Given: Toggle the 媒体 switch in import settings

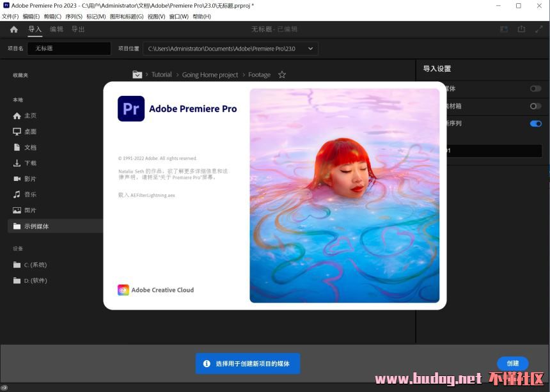Looking at the screenshot, I should click(536, 89).
